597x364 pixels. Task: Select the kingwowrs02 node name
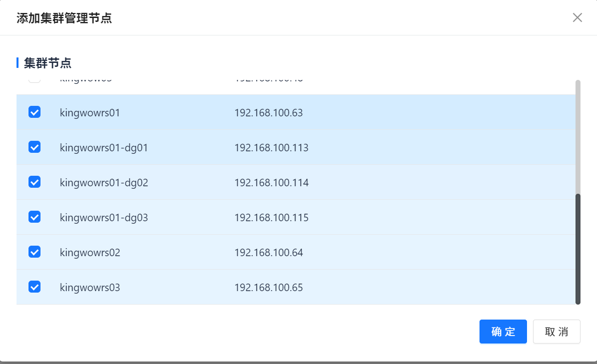[90, 253]
